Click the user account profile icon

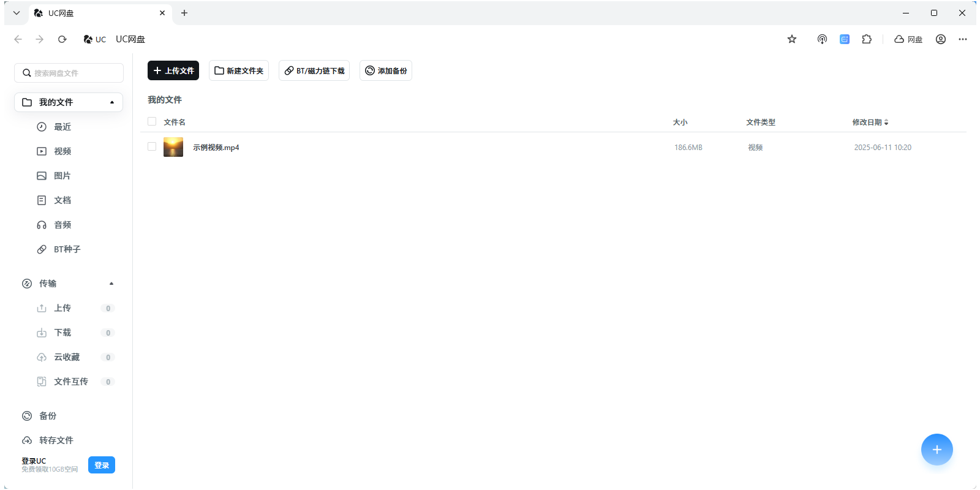point(941,39)
